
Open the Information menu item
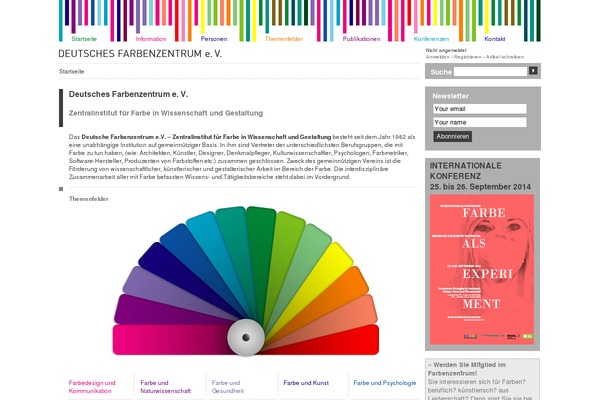coord(151,39)
